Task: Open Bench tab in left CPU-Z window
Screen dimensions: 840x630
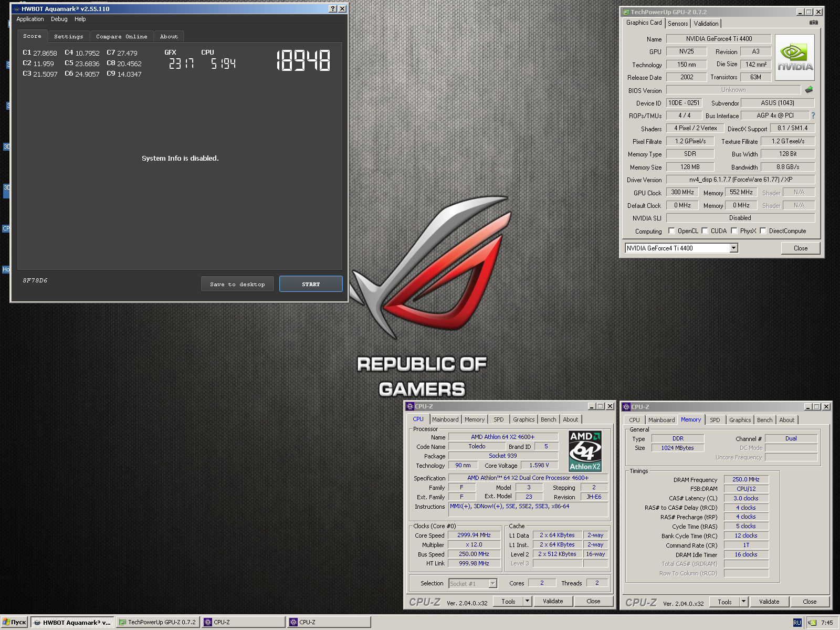Action: click(x=549, y=419)
